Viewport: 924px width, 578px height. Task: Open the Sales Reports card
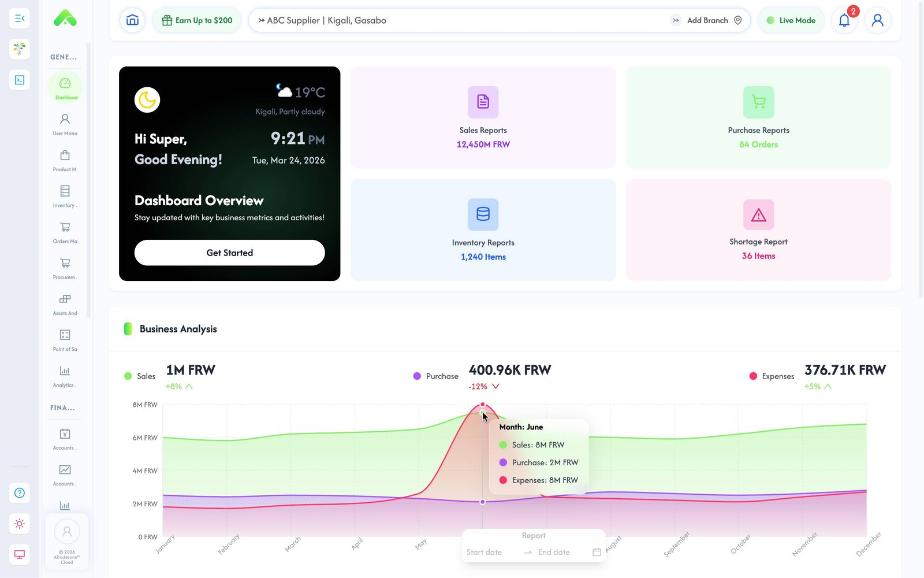point(483,117)
